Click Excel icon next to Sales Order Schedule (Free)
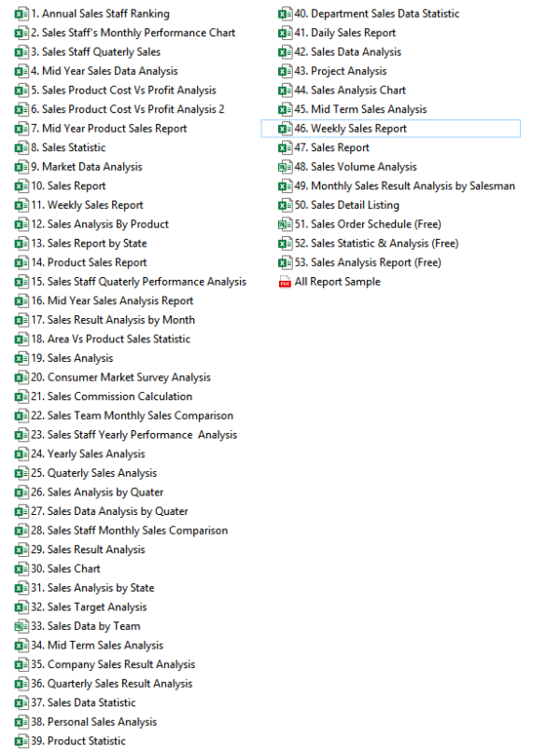 [286, 224]
